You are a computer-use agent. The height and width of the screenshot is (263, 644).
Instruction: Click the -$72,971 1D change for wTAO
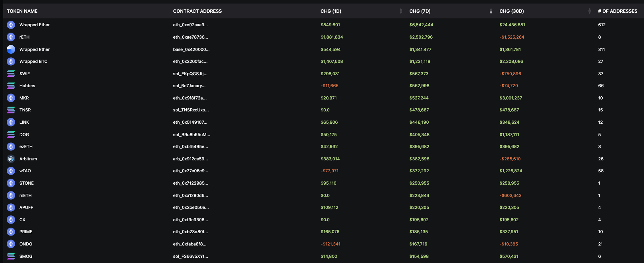pyautogui.click(x=329, y=171)
